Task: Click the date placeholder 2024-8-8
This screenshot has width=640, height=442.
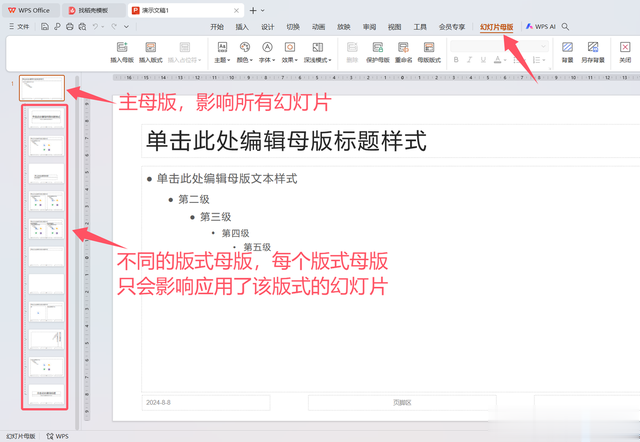Action: click(206, 402)
